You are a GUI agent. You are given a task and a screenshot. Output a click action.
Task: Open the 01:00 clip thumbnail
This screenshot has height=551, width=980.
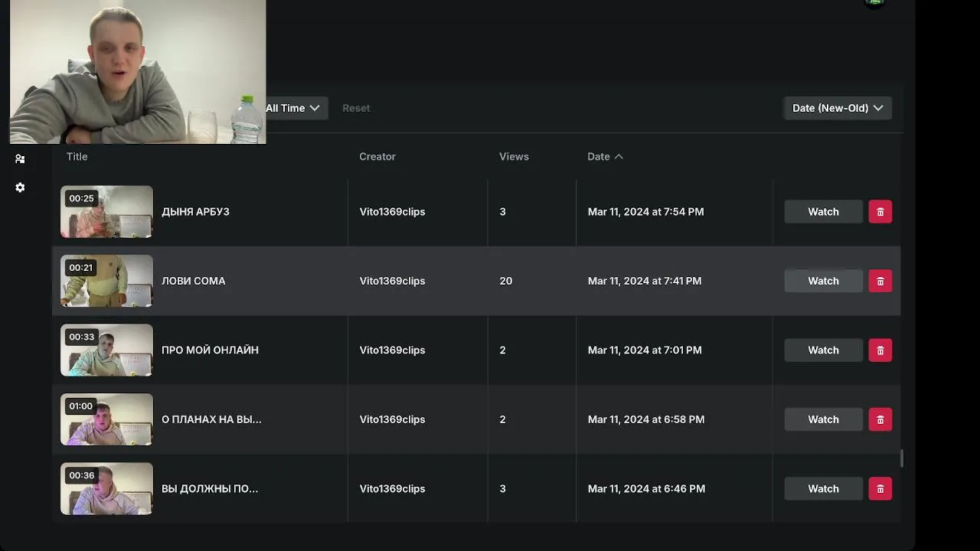click(x=106, y=419)
